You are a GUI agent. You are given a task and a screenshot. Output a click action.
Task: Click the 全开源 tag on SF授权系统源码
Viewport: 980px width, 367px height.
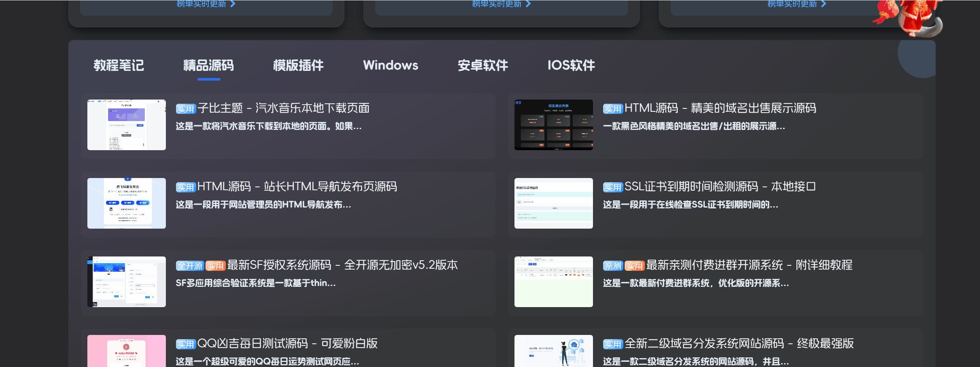190,266
